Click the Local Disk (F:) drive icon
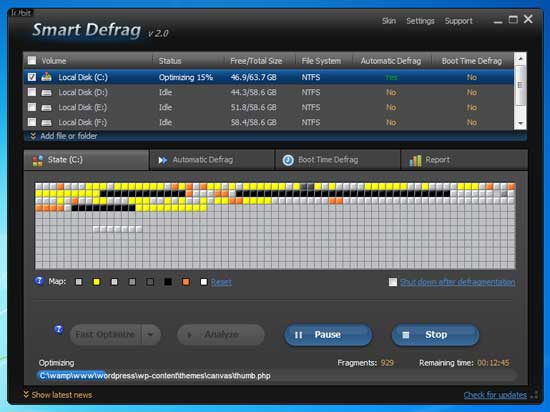Viewport: 550px width, 412px height. [46, 123]
